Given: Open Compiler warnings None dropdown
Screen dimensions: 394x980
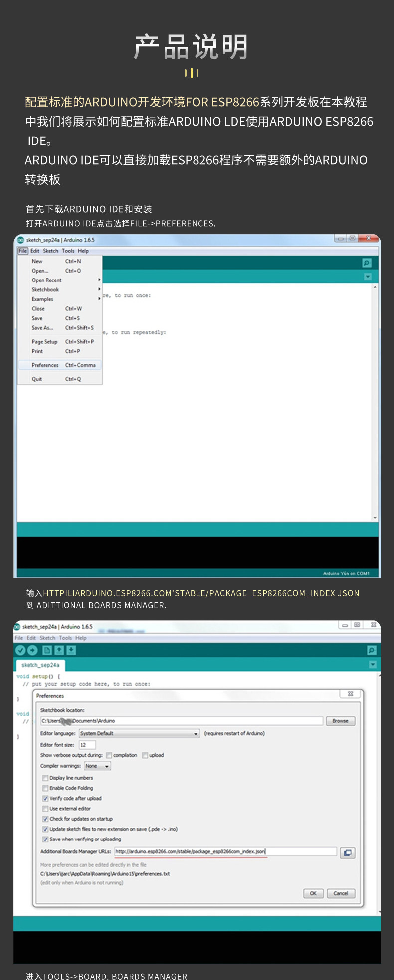Looking at the screenshot, I should point(97,766).
